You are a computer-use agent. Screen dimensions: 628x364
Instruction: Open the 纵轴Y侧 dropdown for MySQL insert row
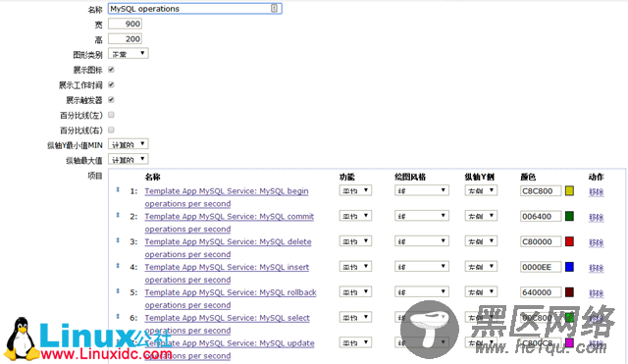coord(481,267)
